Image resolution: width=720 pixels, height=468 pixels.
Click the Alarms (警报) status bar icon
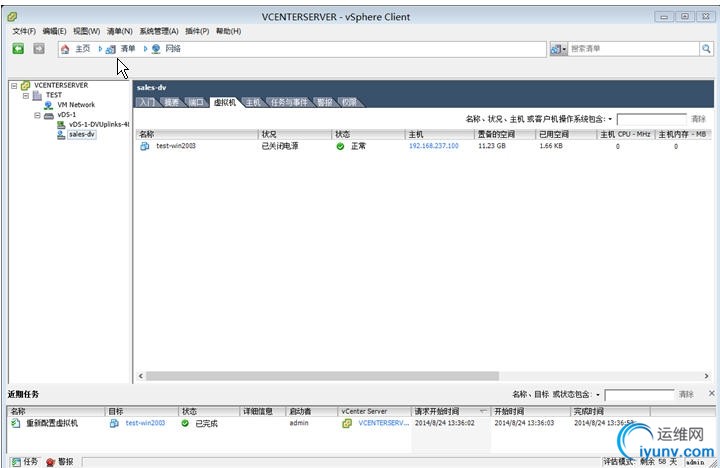51,462
